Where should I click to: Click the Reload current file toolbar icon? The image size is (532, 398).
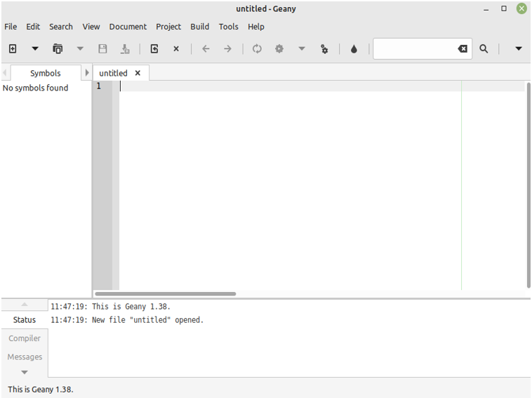[x=154, y=49]
